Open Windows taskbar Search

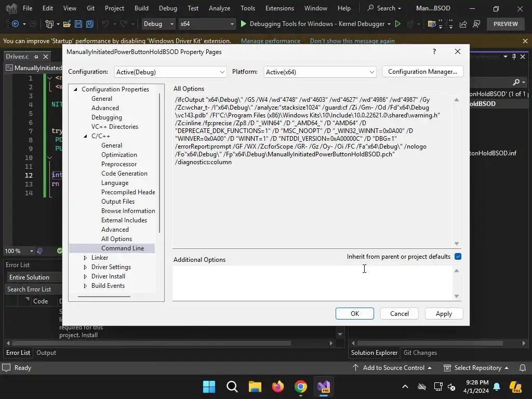[x=232, y=387]
